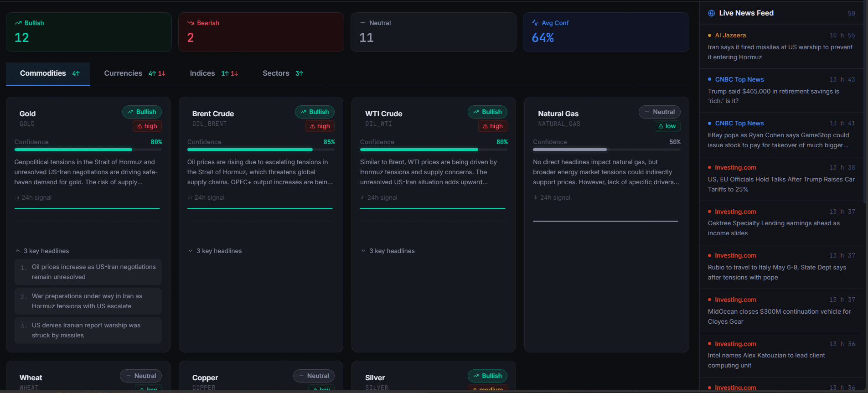Click the orange source dot next to Al Jazeera

710,35
